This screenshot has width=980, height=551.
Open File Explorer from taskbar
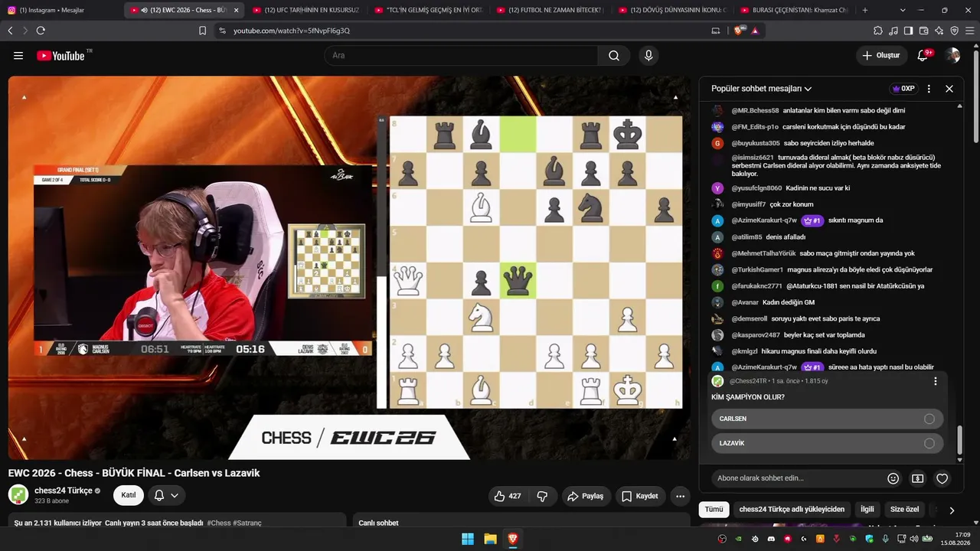(x=490, y=539)
